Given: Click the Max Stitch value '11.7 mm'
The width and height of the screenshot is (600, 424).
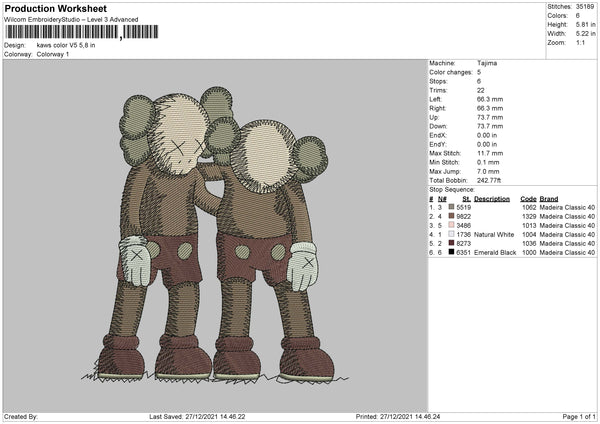Looking at the screenshot, I should point(490,153).
